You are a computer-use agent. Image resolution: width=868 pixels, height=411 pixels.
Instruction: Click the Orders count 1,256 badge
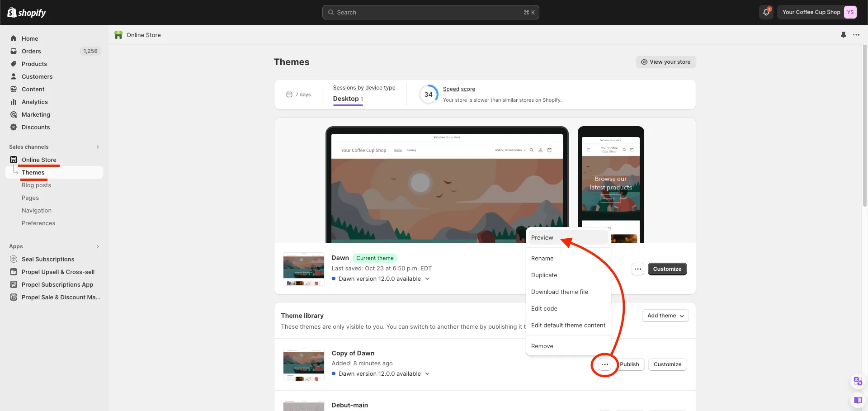(x=90, y=51)
